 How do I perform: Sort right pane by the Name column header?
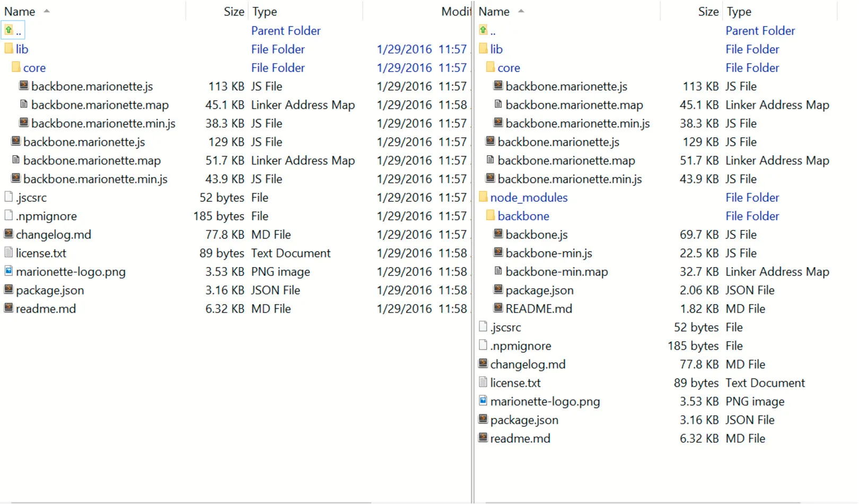[x=494, y=11]
